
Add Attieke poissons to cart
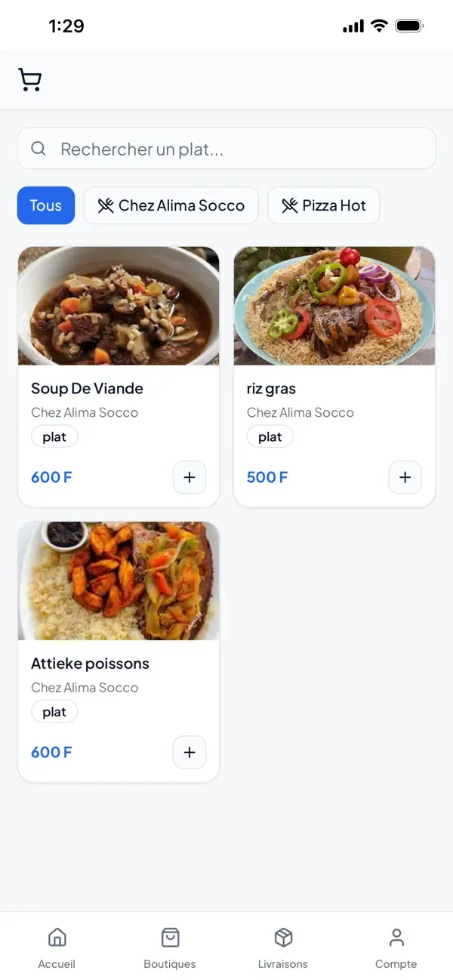tap(189, 752)
